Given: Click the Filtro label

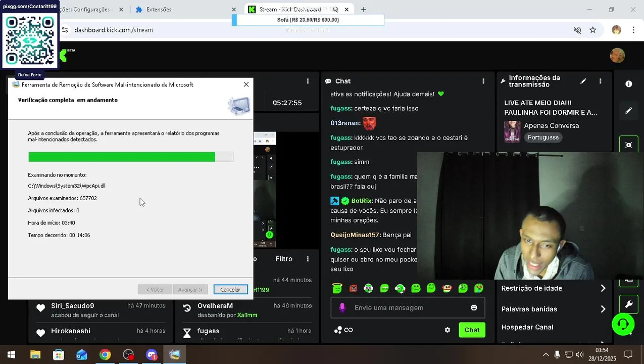Looking at the screenshot, I should pyautogui.click(x=284, y=259).
